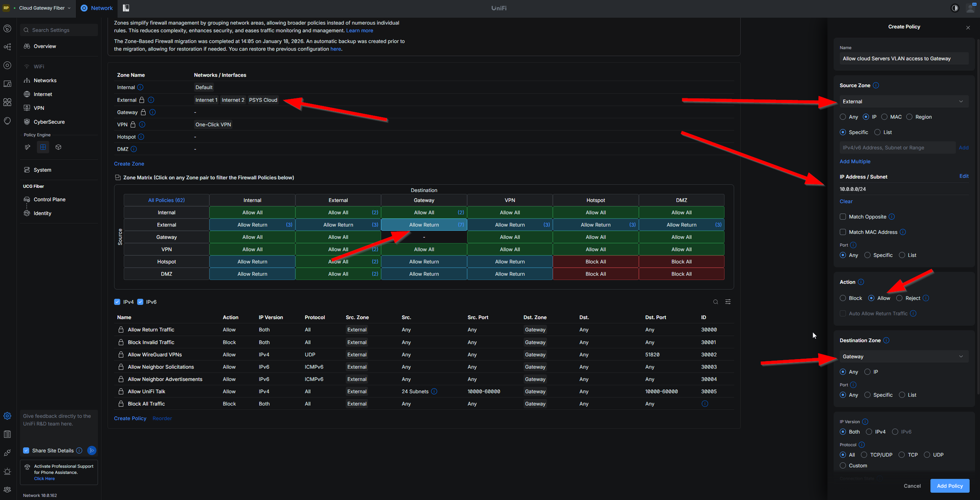Click info icon next to Internal zone
Image resolution: width=980 pixels, height=500 pixels.
(140, 87)
